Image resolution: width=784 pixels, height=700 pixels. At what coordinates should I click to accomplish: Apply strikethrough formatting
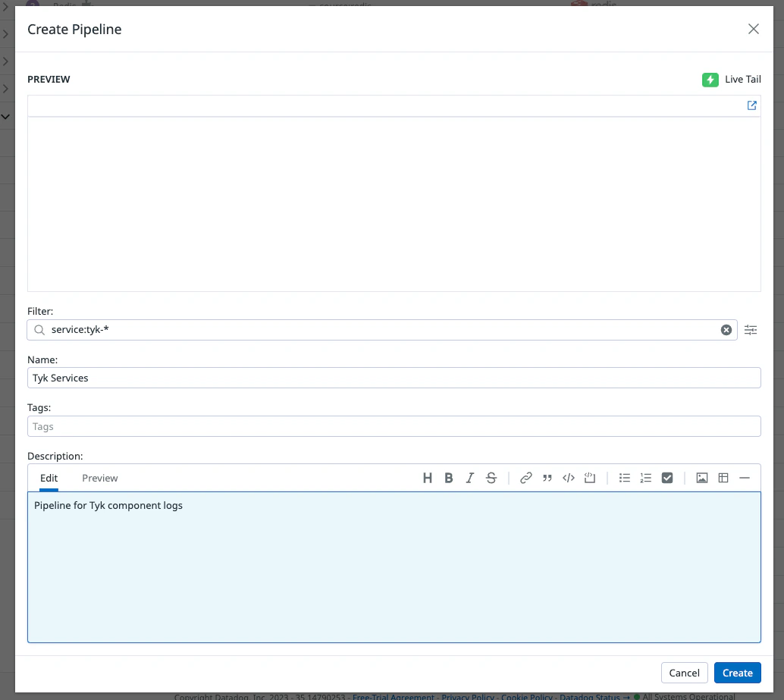tap(491, 478)
